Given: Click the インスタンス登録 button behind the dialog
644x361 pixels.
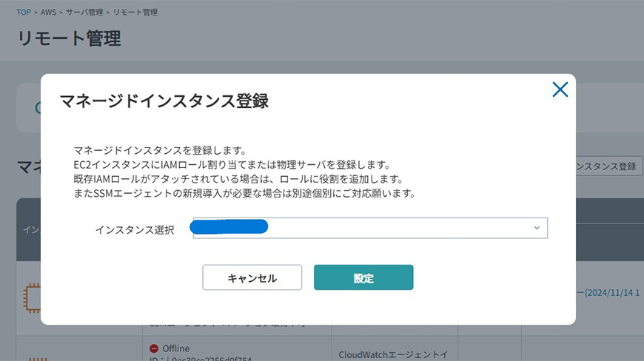Looking at the screenshot, I should coord(609,166).
